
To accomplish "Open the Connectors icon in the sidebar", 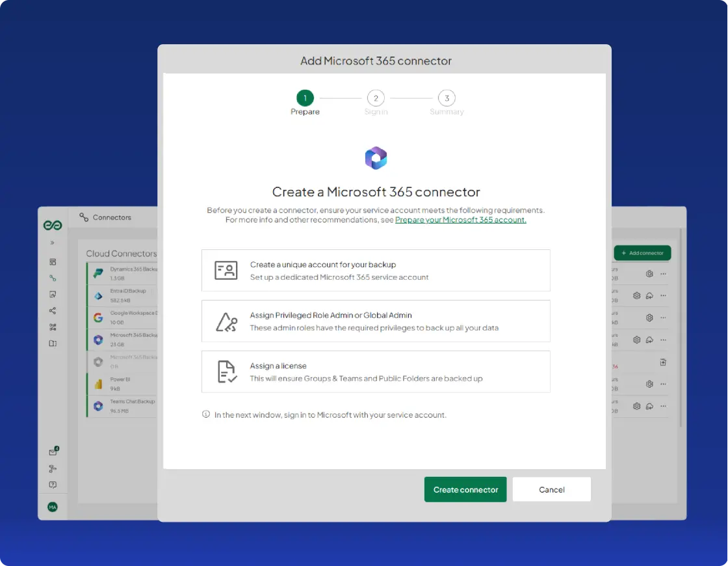I will 53,278.
